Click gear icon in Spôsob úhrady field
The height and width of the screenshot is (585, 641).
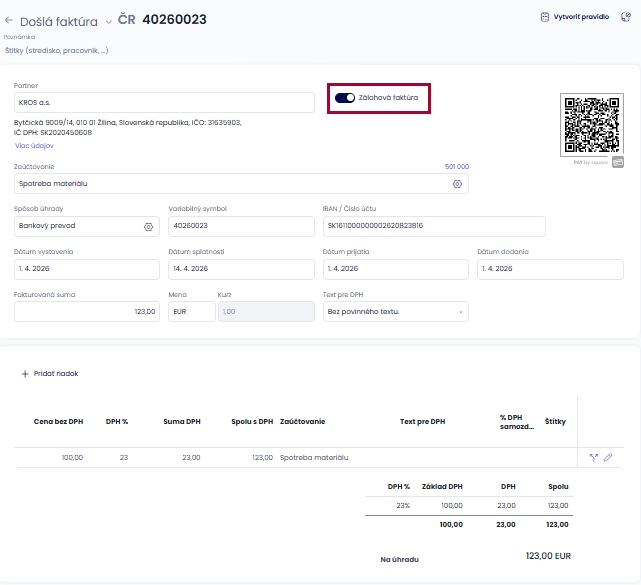[x=148, y=227]
